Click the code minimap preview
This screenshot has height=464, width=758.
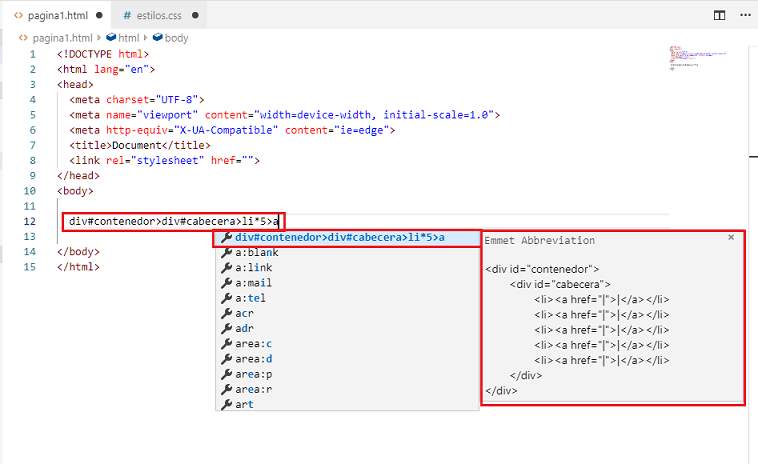698,58
